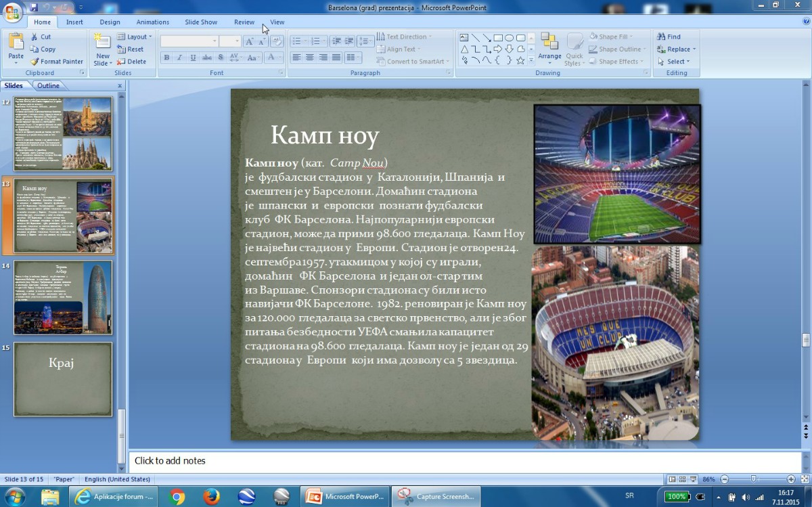Select the star shape in gallery

tap(520, 60)
